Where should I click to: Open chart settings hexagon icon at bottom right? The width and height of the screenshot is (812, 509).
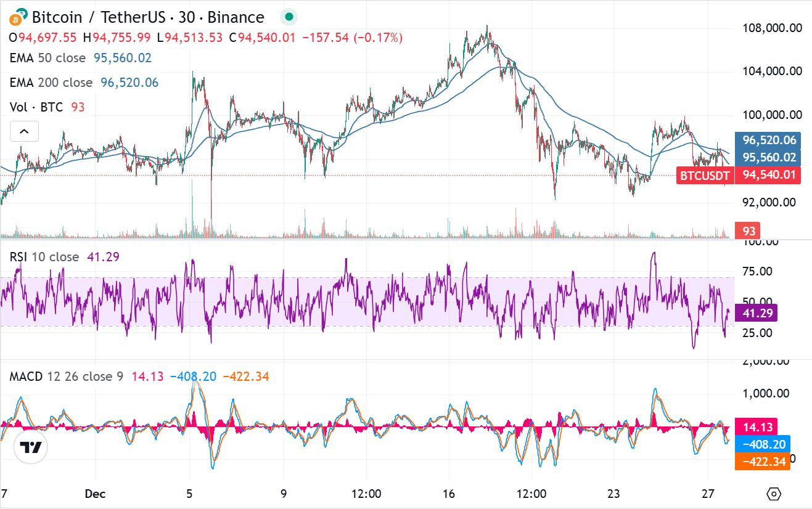[774, 494]
